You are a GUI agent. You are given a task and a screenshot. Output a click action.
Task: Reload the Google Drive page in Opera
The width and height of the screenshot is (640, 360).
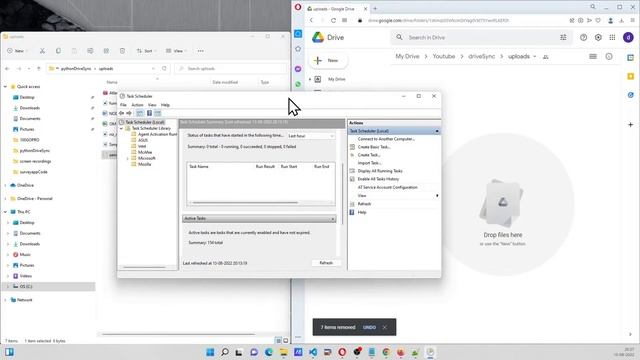[333, 20]
